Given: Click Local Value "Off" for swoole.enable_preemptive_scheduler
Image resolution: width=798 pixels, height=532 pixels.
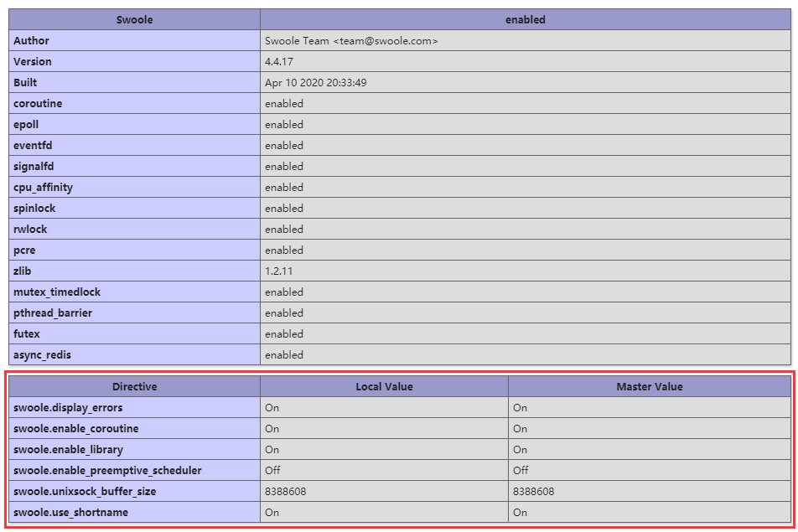Looking at the screenshot, I should [x=272, y=470].
